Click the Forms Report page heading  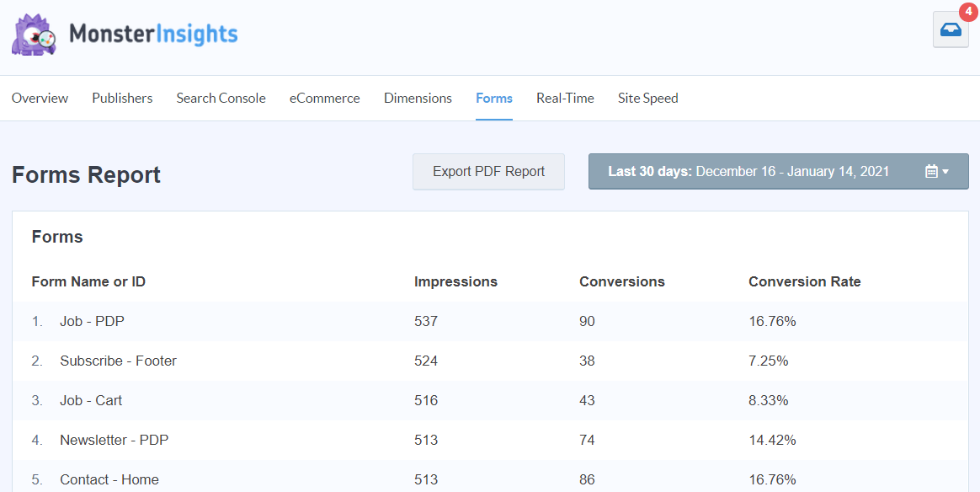pos(86,175)
